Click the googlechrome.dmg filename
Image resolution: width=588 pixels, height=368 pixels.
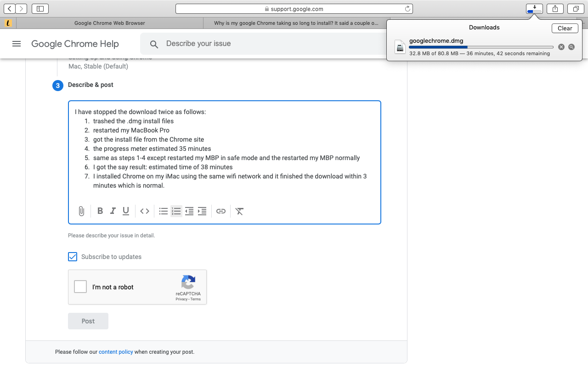click(436, 40)
